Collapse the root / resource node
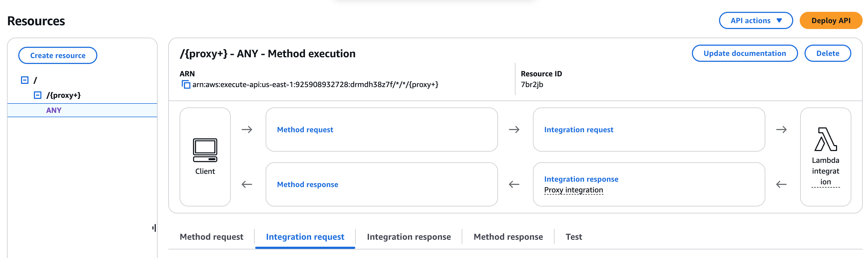Screen dimensions: 868x258 click(24, 80)
